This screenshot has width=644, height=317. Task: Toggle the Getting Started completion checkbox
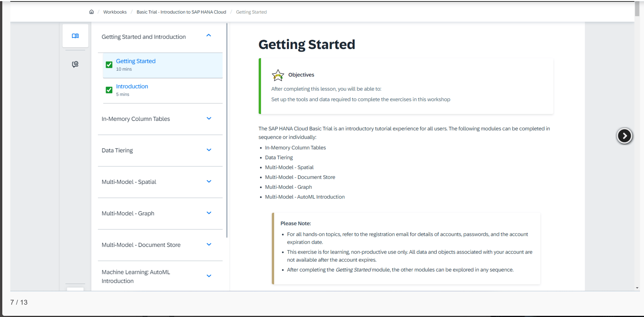point(109,65)
